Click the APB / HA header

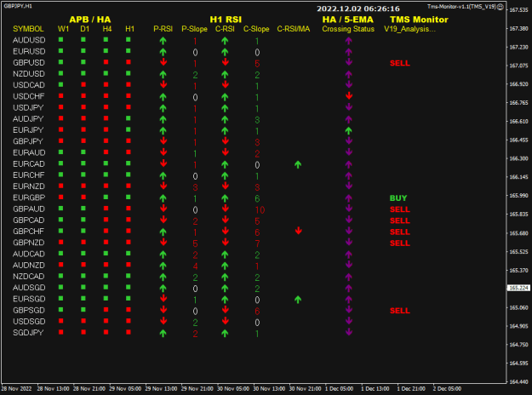click(x=90, y=20)
